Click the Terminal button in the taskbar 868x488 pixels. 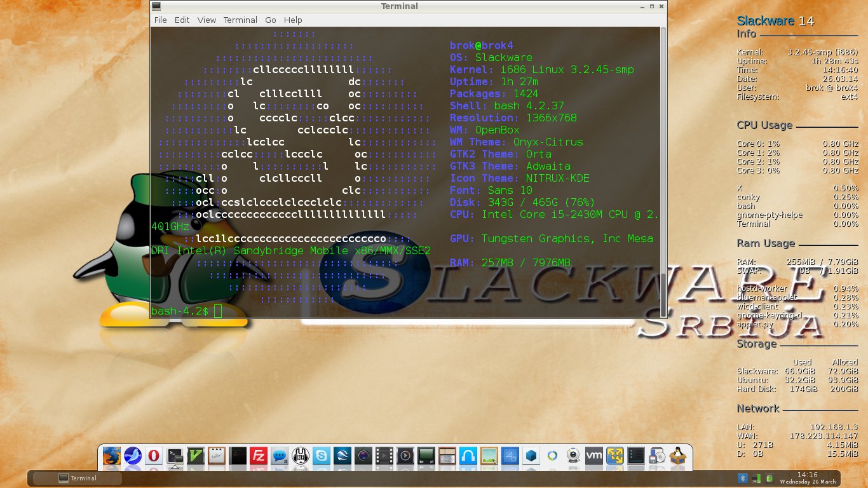(78, 478)
